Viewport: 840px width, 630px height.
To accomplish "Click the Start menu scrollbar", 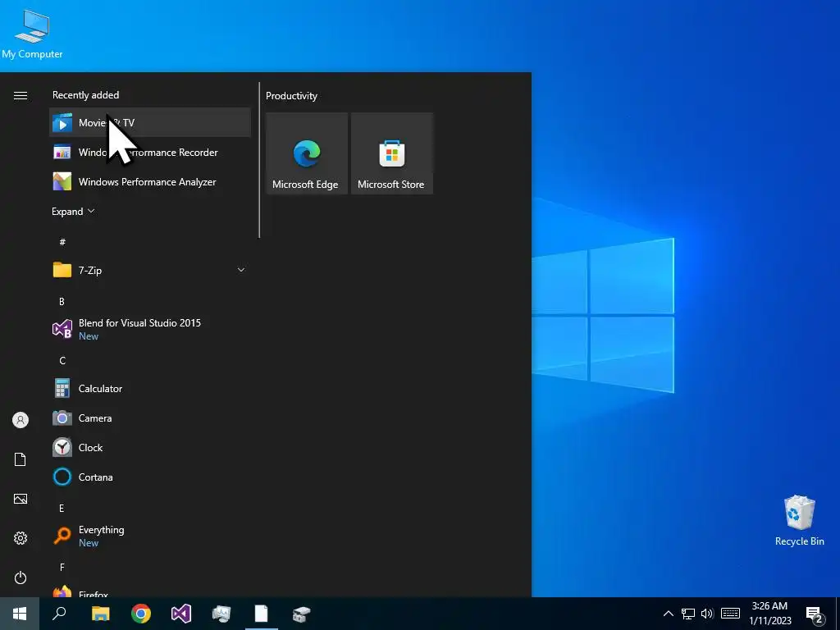I will pos(259,160).
